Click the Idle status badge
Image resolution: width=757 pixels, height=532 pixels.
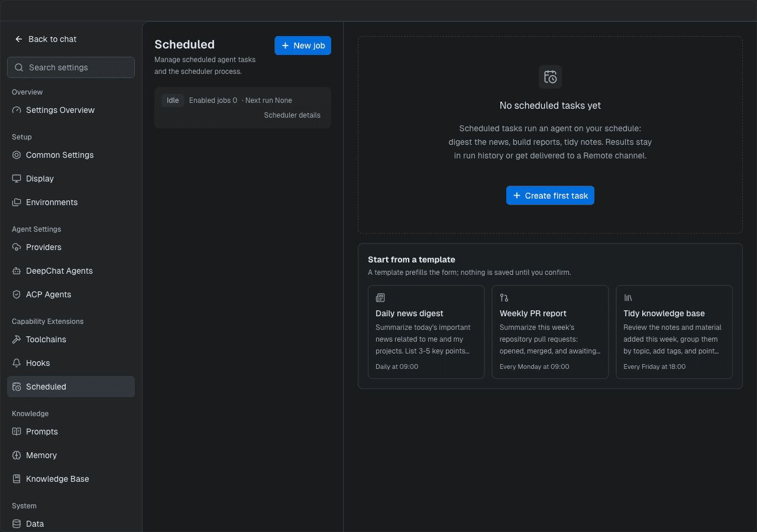173,100
